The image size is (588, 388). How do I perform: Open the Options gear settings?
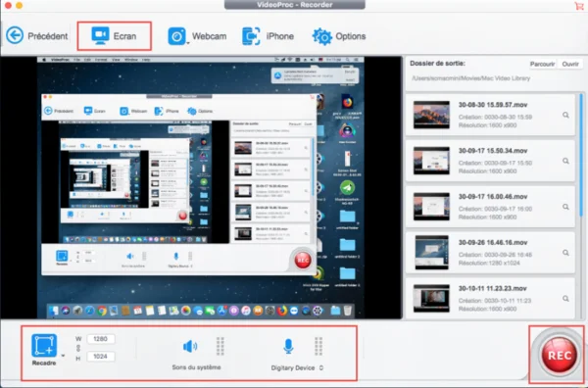click(x=339, y=36)
